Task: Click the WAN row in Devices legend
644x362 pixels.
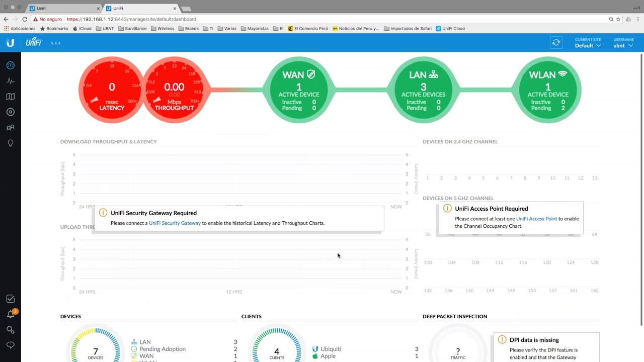Action: [x=184, y=356]
